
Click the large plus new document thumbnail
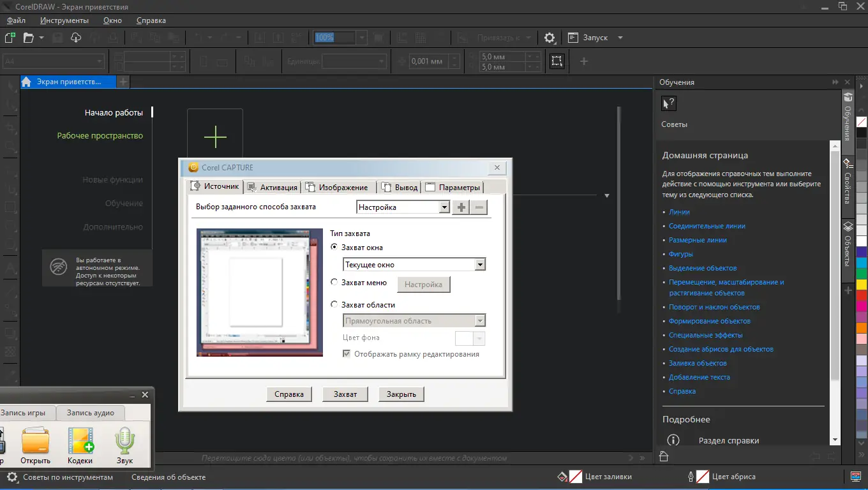pyautogui.click(x=215, y=137)
